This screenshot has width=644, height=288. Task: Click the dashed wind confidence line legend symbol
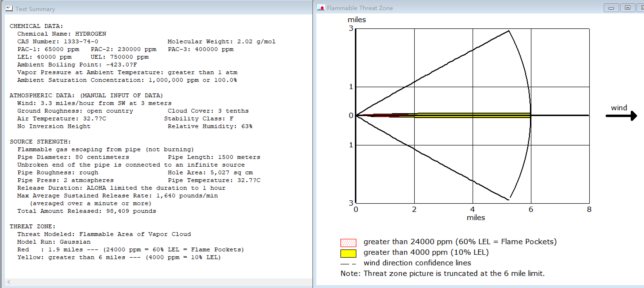[x=348, y=264]
